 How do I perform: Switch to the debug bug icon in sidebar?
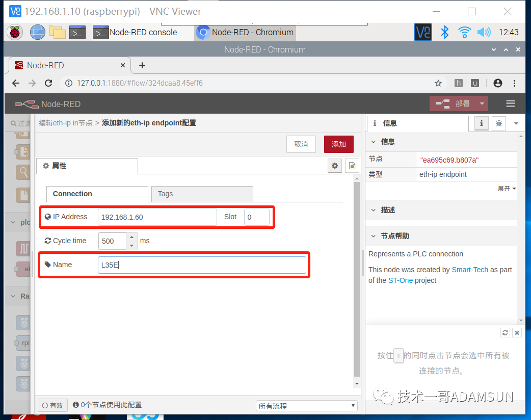click(x=498, y=123)
